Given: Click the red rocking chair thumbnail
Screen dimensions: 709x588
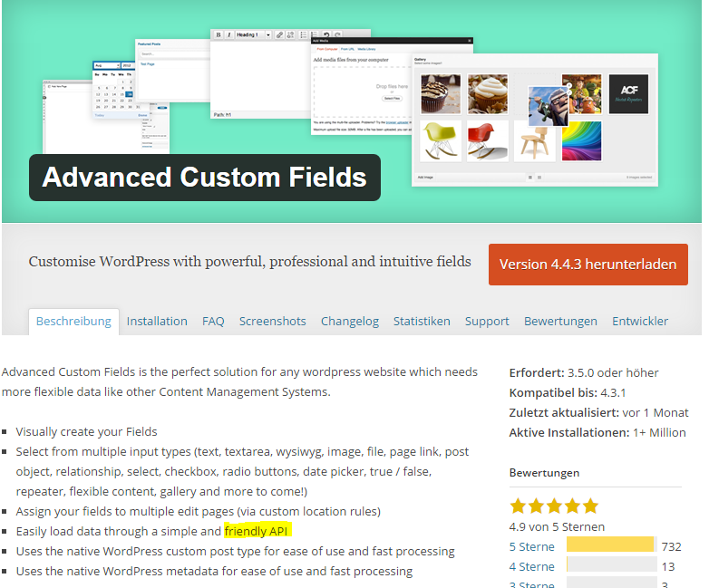Looking at the screenshot, I should (x=488, y=141).
